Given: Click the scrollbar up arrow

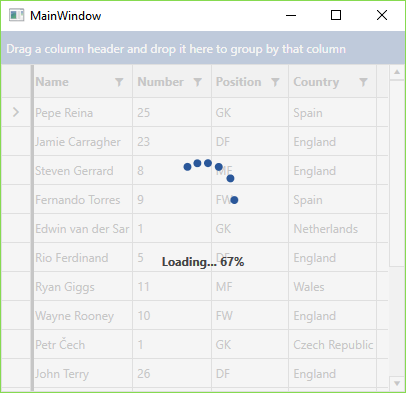Looking at the screenshot, I should pos(397,72).
